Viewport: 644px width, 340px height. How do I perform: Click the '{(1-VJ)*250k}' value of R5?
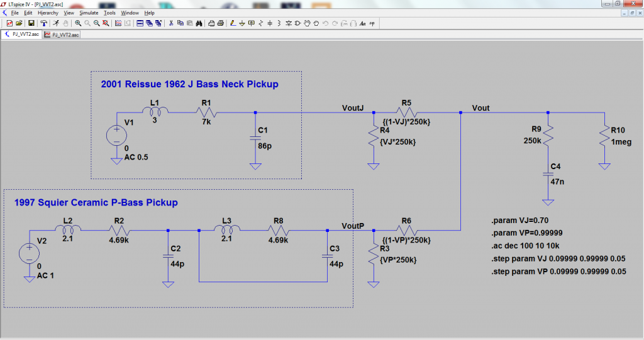pyautogui.click(x=406, y=122)
